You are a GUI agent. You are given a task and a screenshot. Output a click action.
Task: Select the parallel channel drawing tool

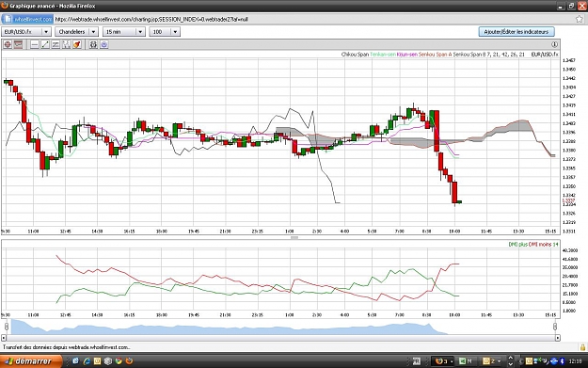pos(56,44)
